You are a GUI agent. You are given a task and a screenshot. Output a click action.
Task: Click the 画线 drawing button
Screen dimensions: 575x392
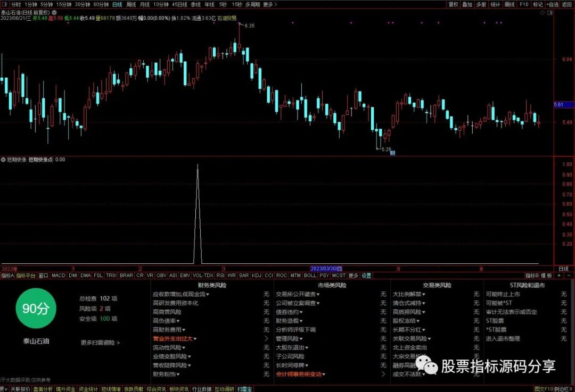click(x=510, y=4)
